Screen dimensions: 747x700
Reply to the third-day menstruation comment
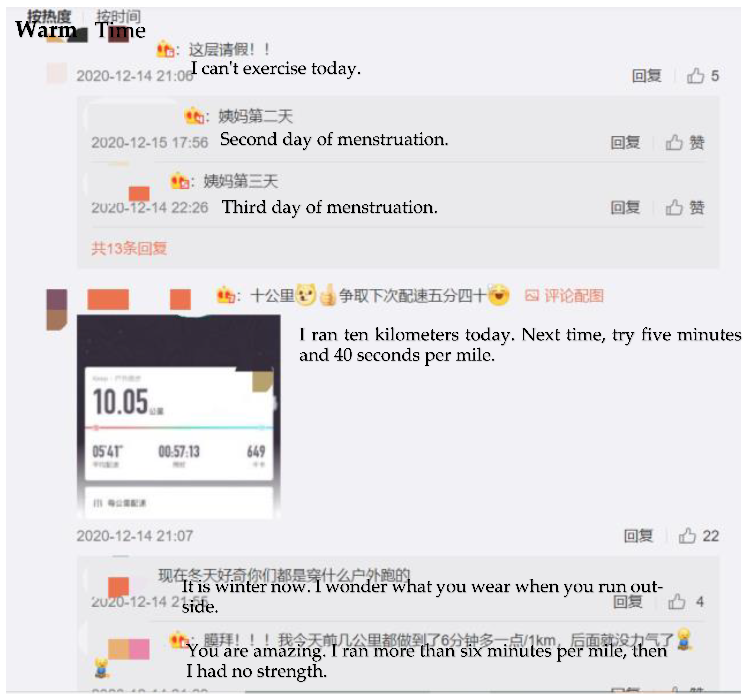625,207
